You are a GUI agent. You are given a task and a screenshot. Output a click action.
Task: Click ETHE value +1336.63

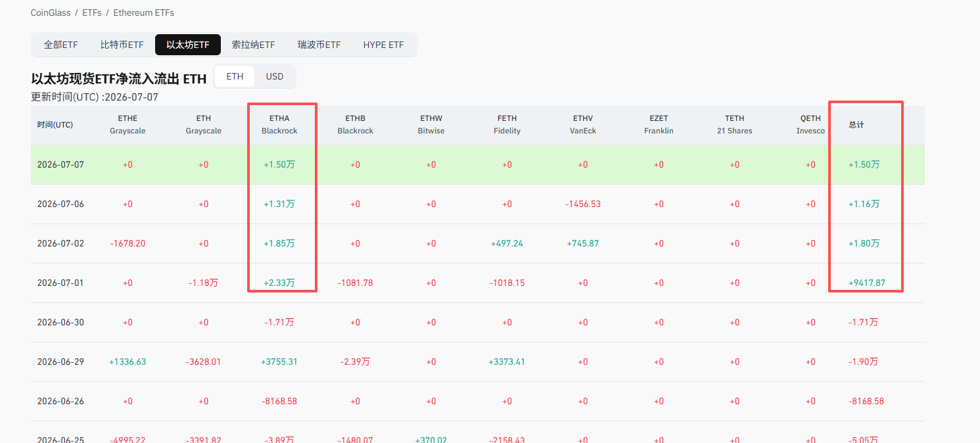[128, 361]
